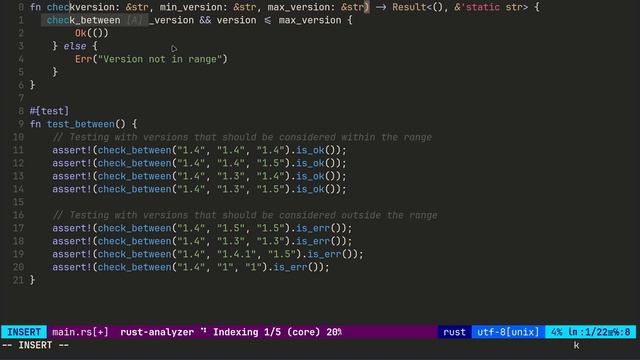Click the assert on line 11

[x=199, y=150]
